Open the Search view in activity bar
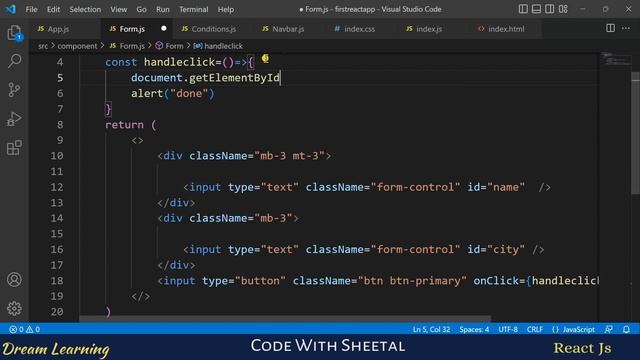 click(x=14, y=61)
